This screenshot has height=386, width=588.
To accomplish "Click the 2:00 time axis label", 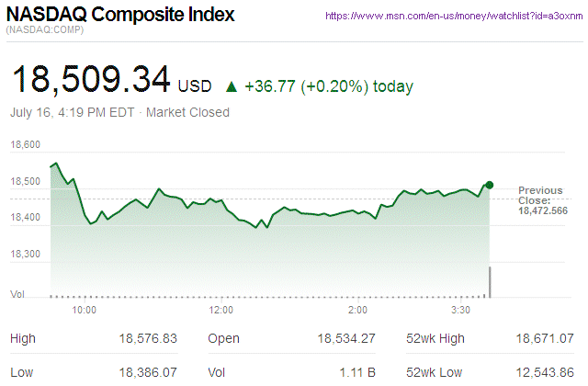I will coord(358,310).
